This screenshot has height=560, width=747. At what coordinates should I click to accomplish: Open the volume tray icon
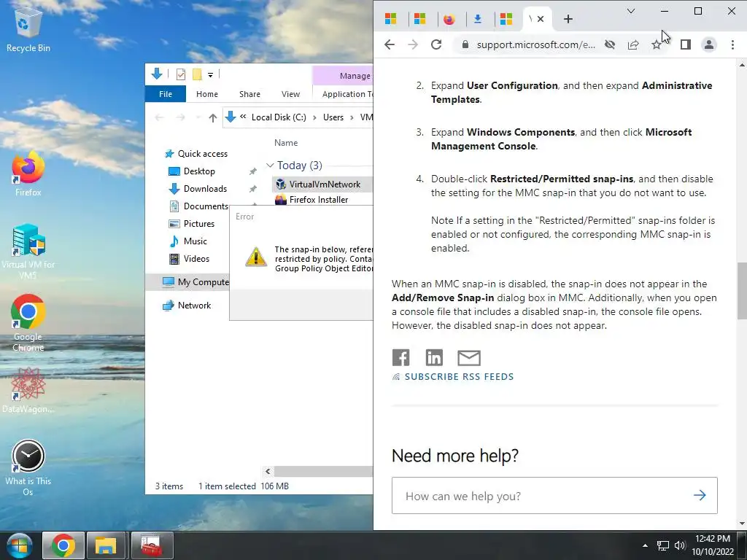[680, 545]
